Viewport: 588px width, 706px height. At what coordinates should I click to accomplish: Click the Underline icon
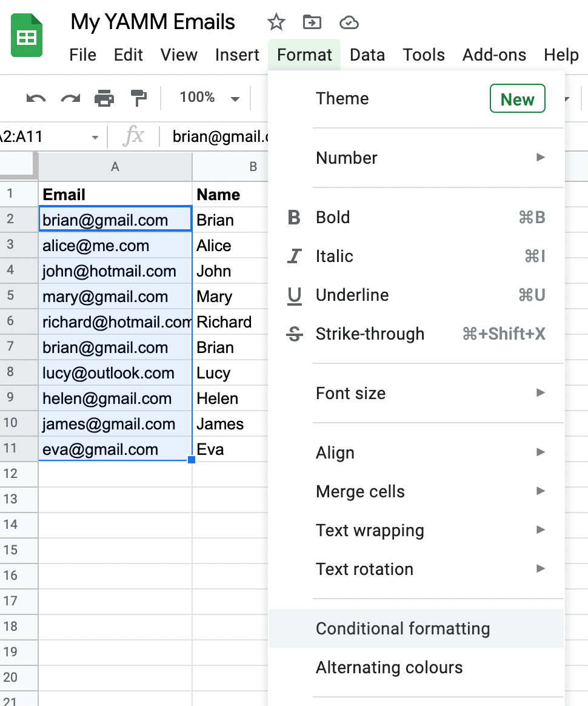[293, 295]
